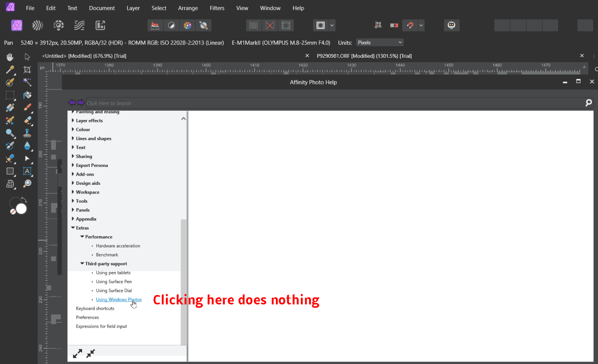Open the Using Surface Pen help link
Viewport: 598px width, 364px height.
pos(114,282)
